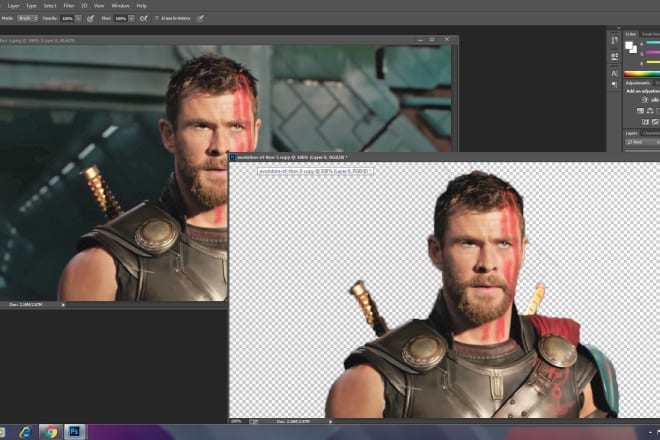This screenshot has width=660, height=440.
Task: Click the share icon in front status bar
Action: [254, 421]
